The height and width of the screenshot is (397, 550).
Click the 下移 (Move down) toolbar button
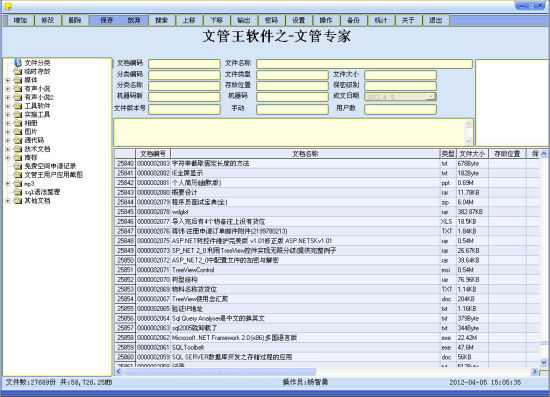[216, 20]
